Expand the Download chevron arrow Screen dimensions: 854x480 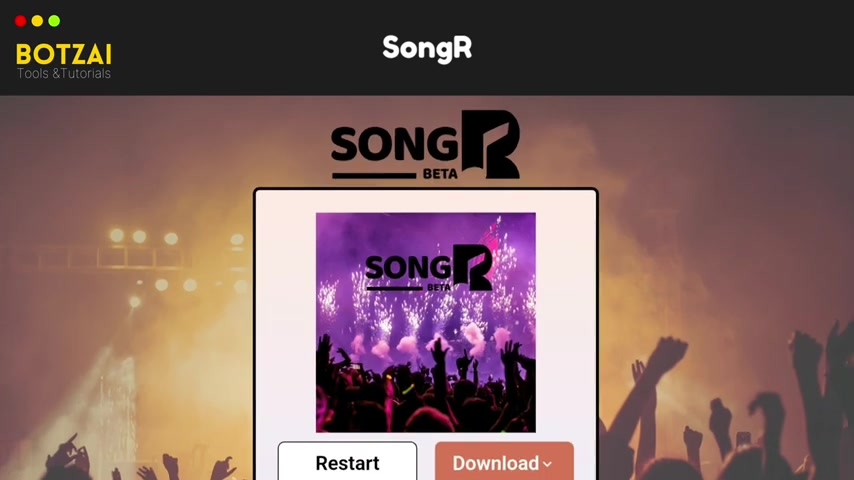tap(547, 464)
